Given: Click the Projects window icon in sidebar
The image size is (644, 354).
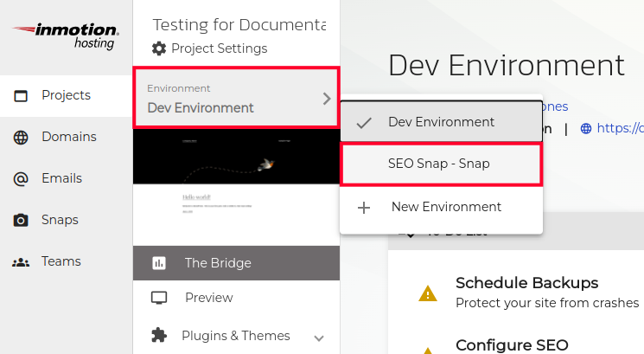Looking at the screenshot, I should [21, 96].
